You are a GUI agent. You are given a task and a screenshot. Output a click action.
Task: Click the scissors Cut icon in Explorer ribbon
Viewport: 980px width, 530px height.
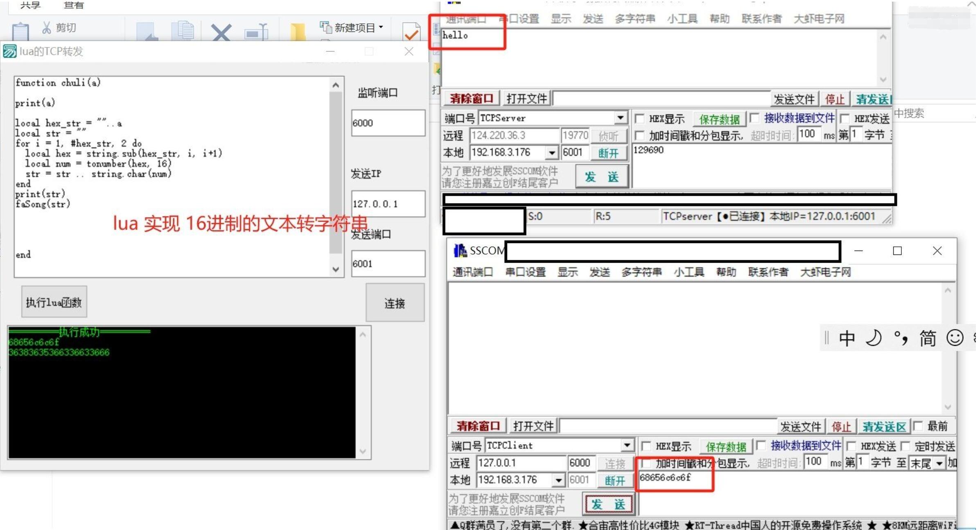46,27
